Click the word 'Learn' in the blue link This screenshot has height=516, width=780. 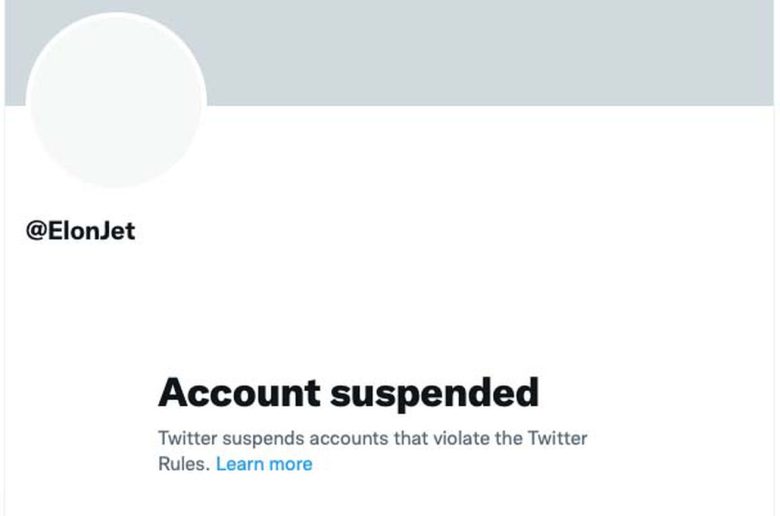240,464
